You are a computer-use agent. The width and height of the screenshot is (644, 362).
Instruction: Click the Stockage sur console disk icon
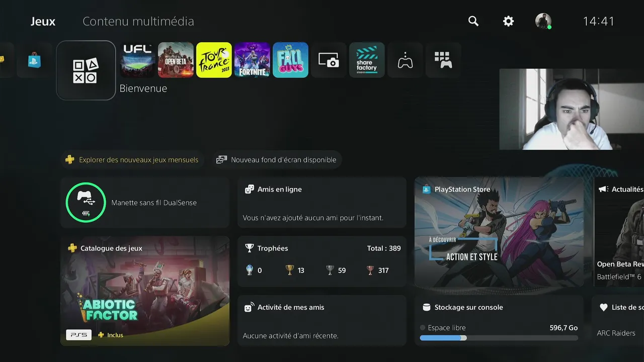[426, 307]
